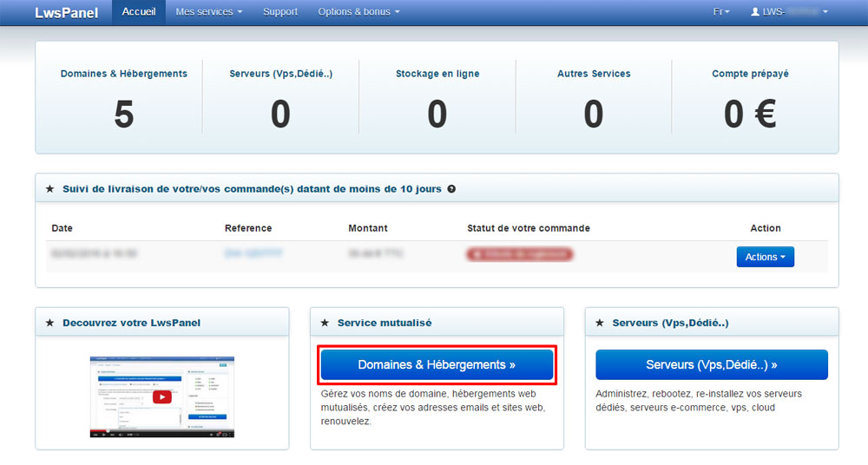Click the Action column header
The height and width of the screenshot is (465, 868).
click(x=766, y=228)
